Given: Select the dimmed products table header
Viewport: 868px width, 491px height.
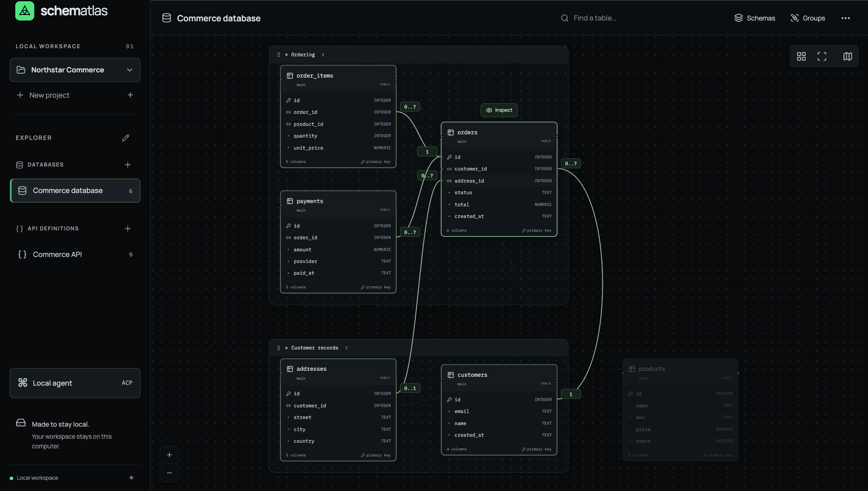Looking at the screenshot, I should pos(680,372).
